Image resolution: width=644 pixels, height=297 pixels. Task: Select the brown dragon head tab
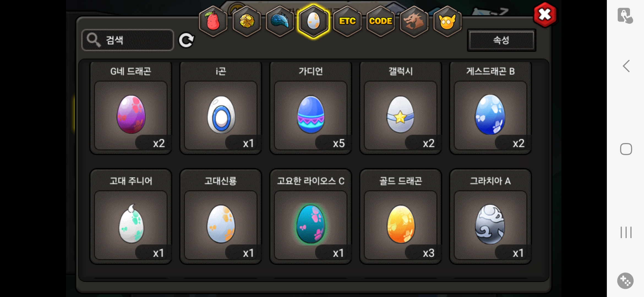pyautogui.click(x=414, y=21)
